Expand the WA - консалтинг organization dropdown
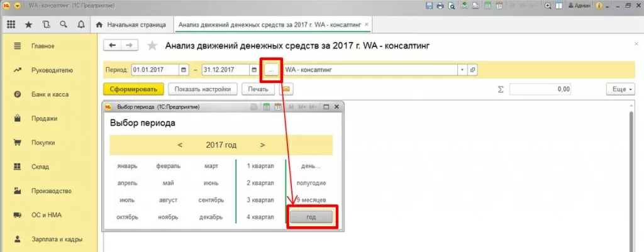The width and height of the screenshot is (644, 252). pyautogui.click(x=462, y=70)
